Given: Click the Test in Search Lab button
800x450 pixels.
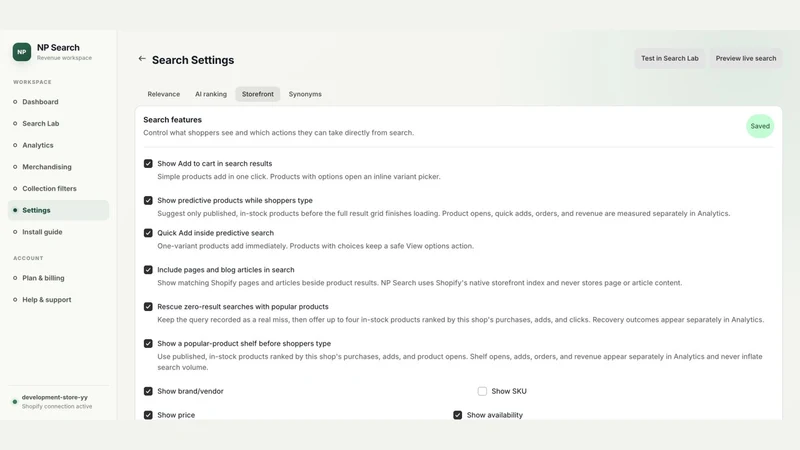Looking at the screenshot, I should pyautogui.click(x=669, y=58).
